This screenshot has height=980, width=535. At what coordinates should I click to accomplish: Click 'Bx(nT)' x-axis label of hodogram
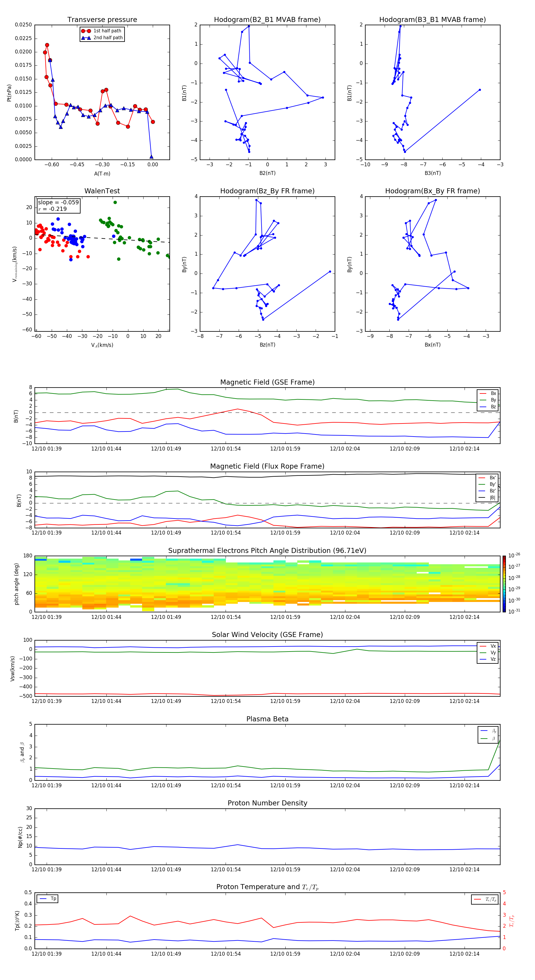(432, 345)
